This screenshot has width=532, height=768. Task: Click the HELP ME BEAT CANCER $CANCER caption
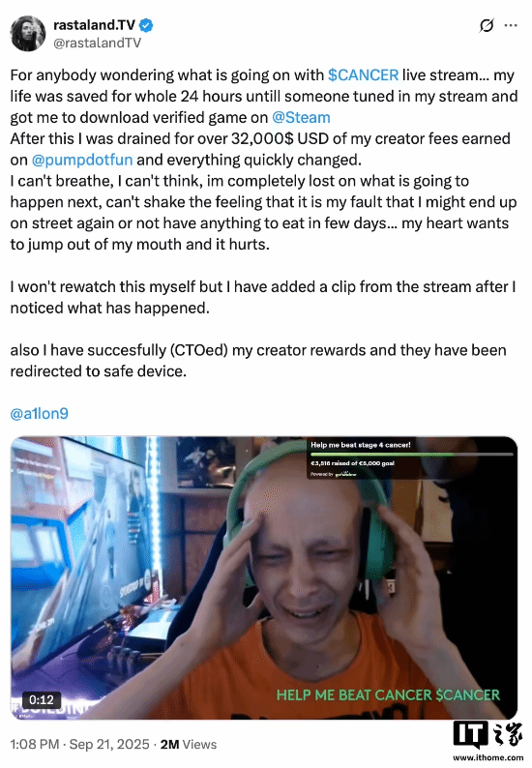pos(388,694)
